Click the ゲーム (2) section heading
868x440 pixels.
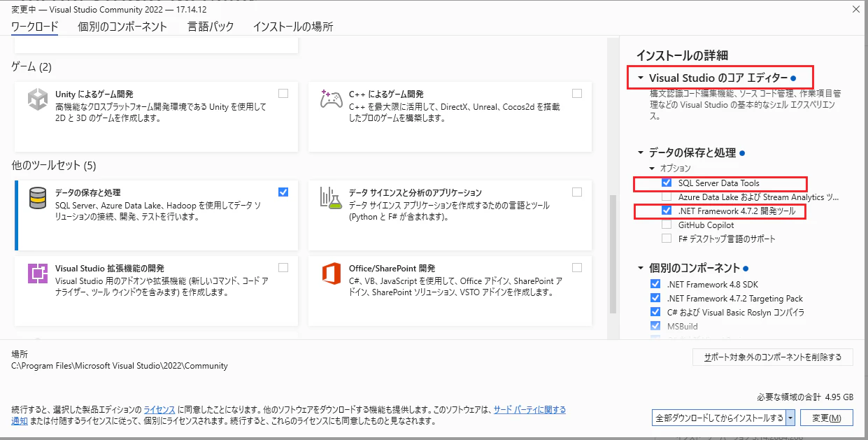(32, 66)
